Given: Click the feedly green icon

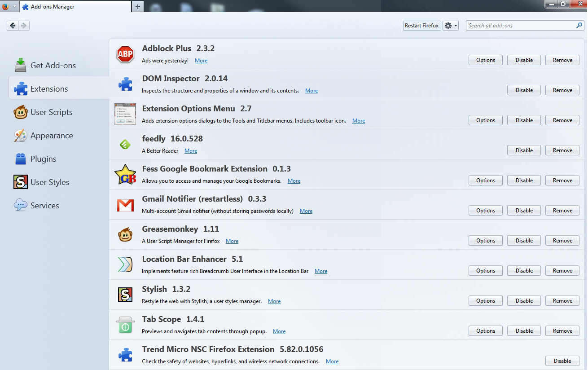Looking at the screenshot, I should coord(125,144).
